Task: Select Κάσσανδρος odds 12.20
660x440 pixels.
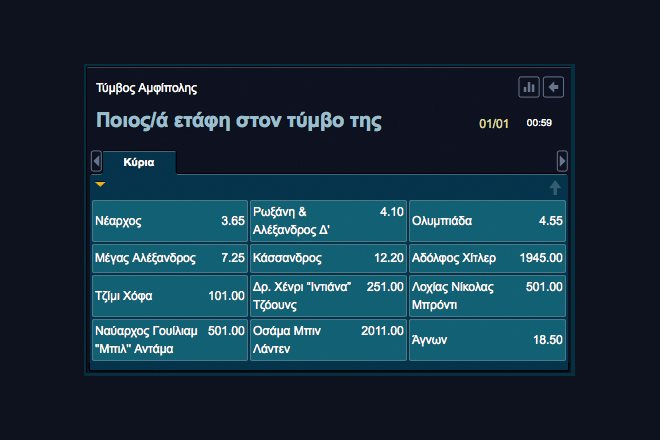Action: click(328, 257)
